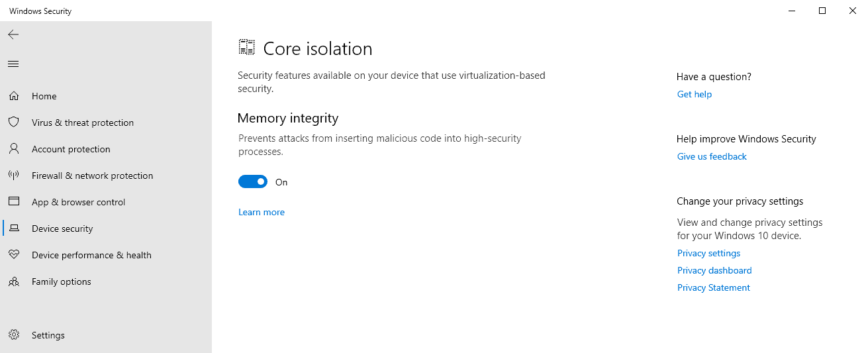Viewport: 868px width, 353px height.
Task: Turn off the Memory integrity toggle
Action: coord(253,182)
